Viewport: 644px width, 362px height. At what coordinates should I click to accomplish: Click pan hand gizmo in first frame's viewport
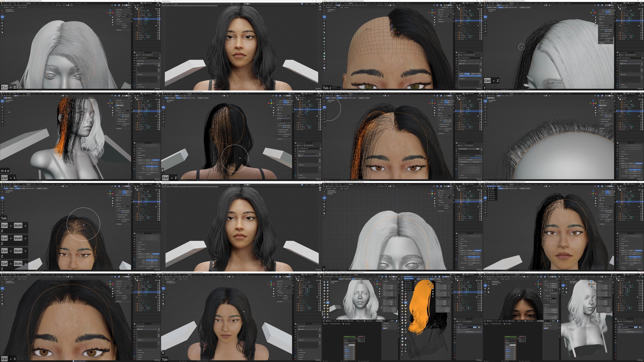[112, 20]
